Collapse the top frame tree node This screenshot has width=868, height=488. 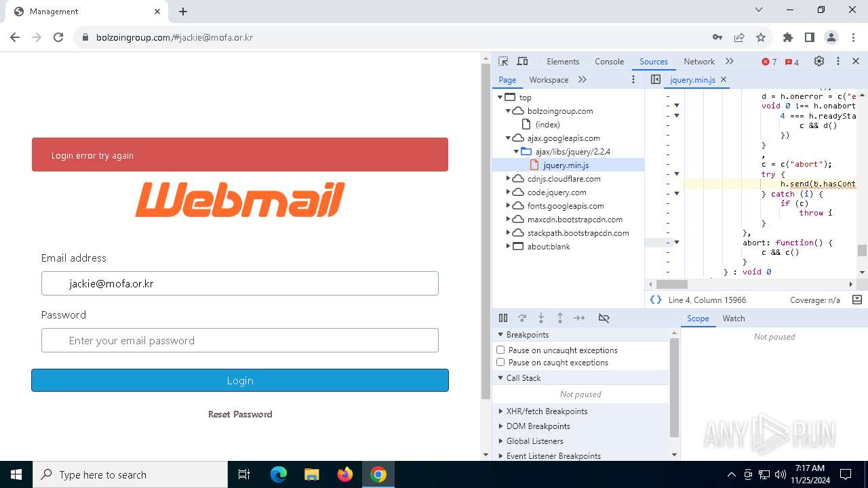(500, 97)
